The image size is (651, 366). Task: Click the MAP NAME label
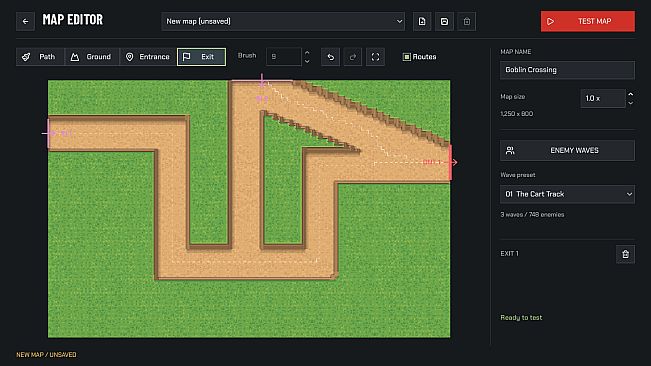click(x=516, y=52)
